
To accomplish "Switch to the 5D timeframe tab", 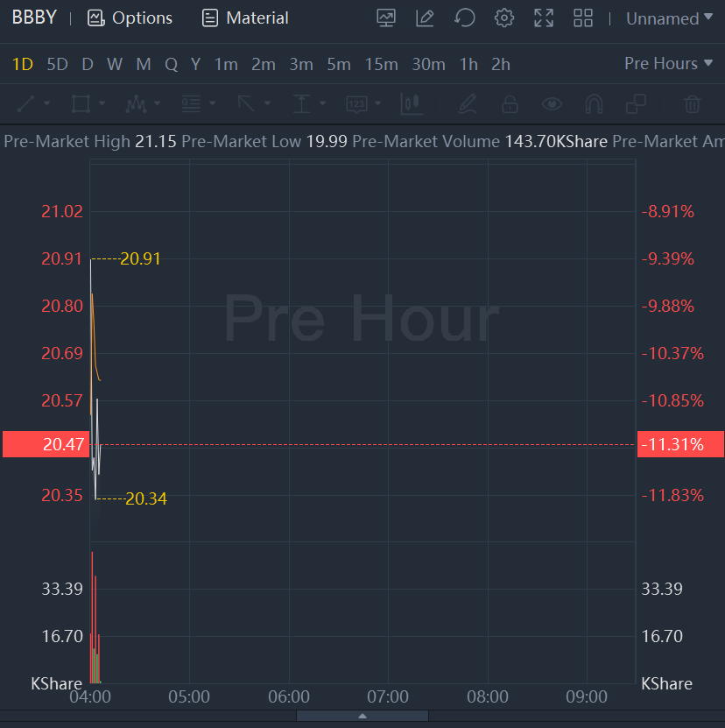I will tap(57, 64).
